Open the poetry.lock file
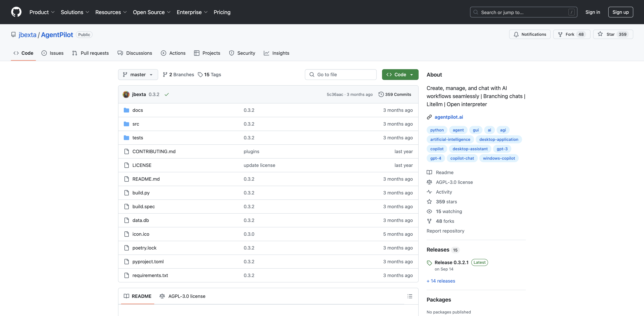This screenshot has height=316, width=644. (144, 248)
